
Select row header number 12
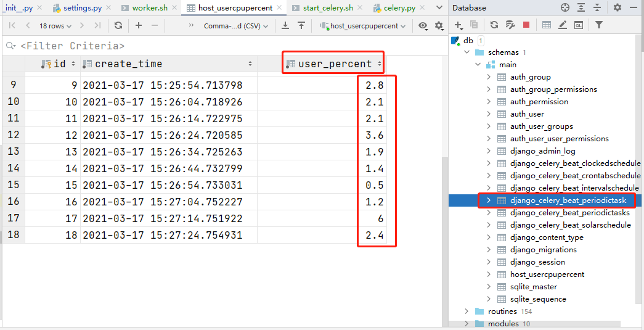tap(13, 135)
